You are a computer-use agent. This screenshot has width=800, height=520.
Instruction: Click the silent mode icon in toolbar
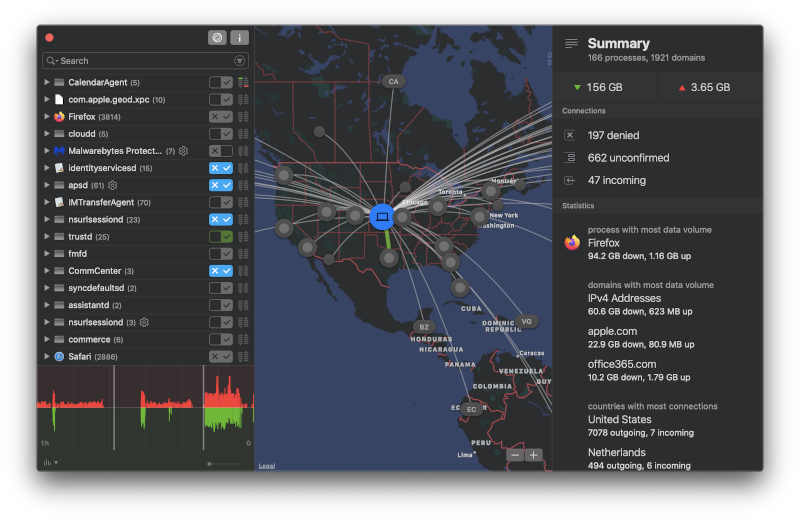coord(217,37)
